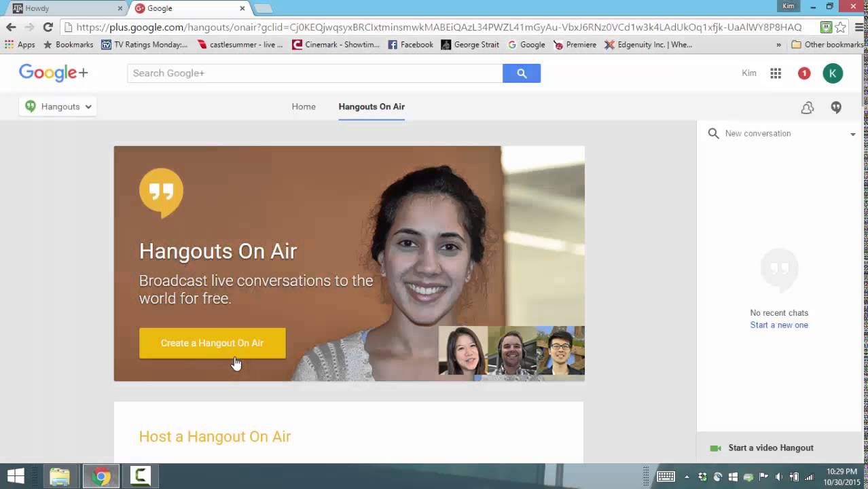Click the bell-shaped icon beside the Hangouts quote icon
868x489 pixels.
(808, 107)
